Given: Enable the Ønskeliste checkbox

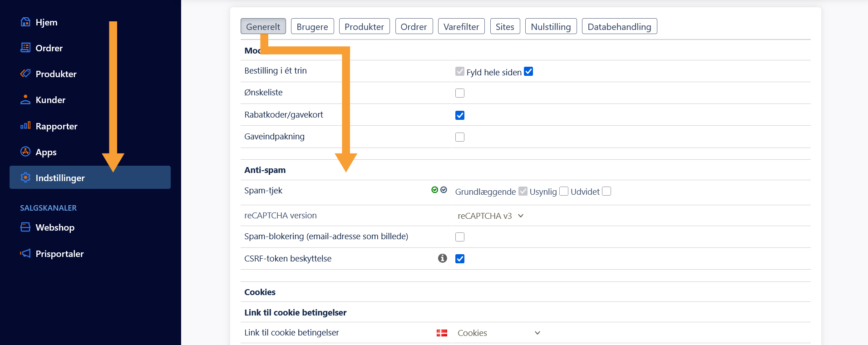Looking at the screenshot, I should tap(460, 93).
